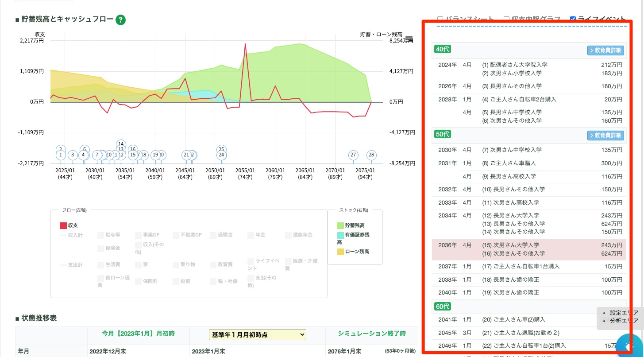Select life event marker 24 on the timeline

click(x=221, y=155)
